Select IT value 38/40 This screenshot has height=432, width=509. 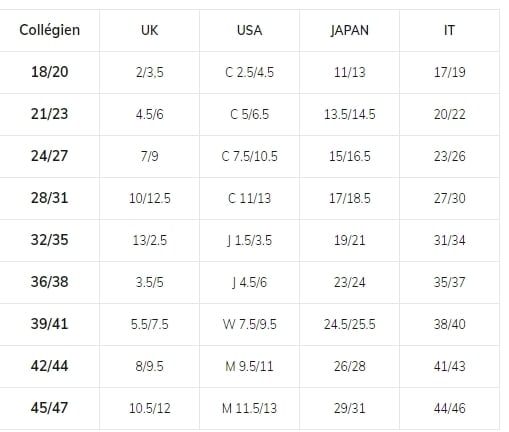coord(449,324)
